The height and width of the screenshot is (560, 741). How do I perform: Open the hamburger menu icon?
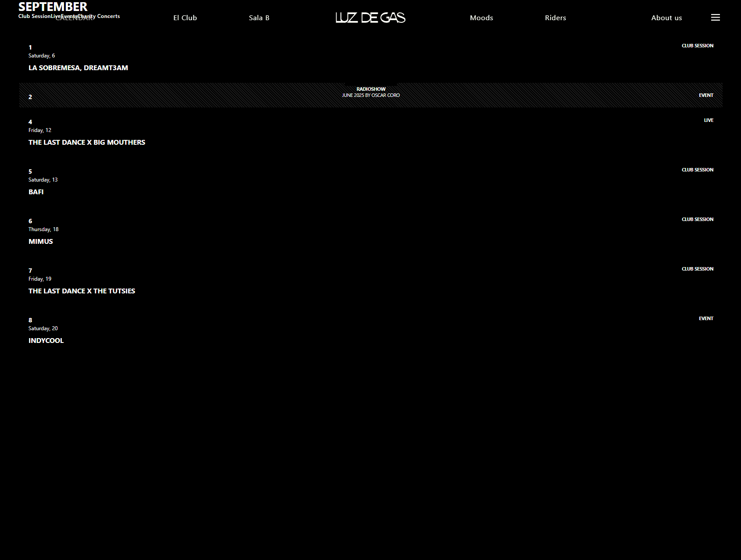click(x=715, y=18)
